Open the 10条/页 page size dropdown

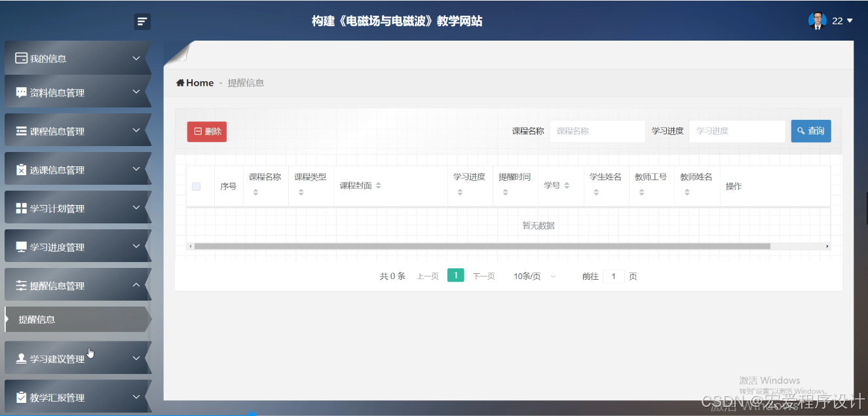click(535, 276)
